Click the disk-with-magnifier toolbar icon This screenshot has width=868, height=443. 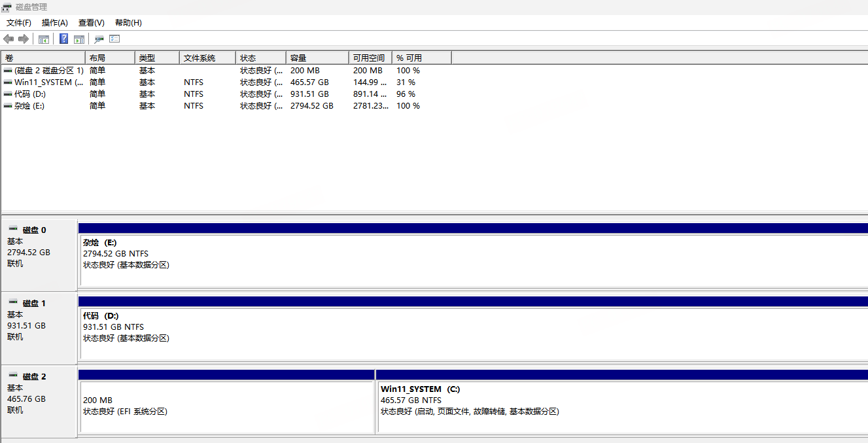coord(99,39)
